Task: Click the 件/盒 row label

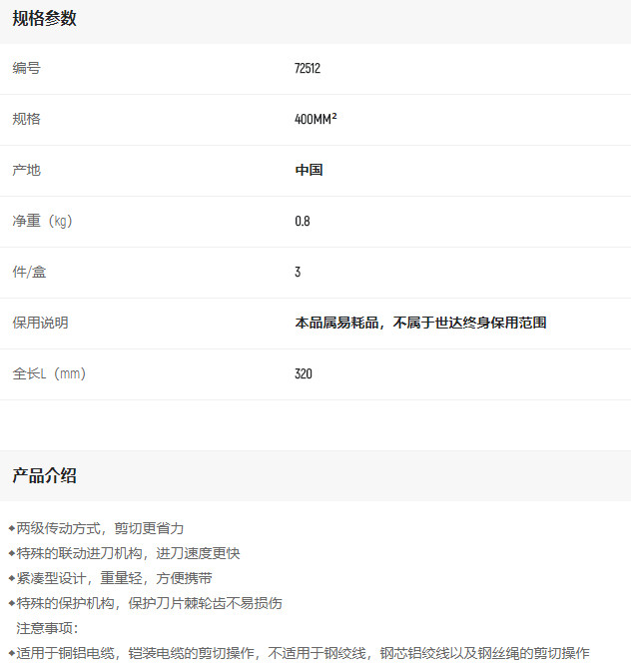Action: (29, 272)
